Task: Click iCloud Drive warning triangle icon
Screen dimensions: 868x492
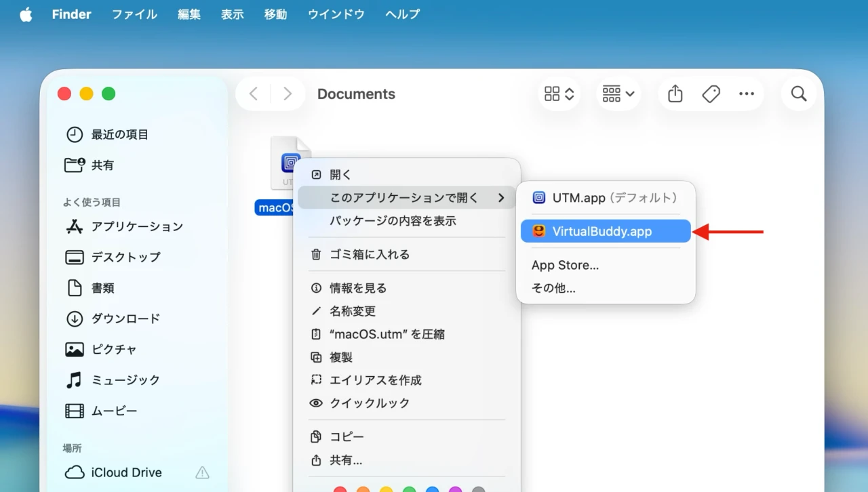Action: click(202, 472)
